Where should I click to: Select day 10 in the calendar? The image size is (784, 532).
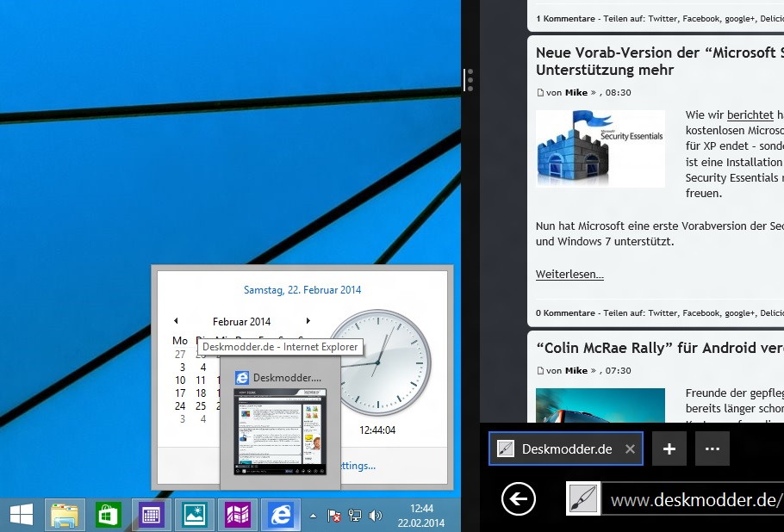point(181,380)
